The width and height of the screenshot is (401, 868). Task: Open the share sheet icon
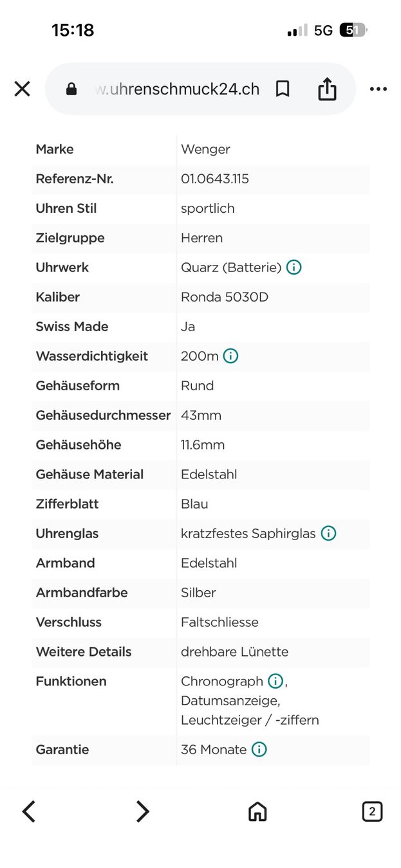point(327,89)
